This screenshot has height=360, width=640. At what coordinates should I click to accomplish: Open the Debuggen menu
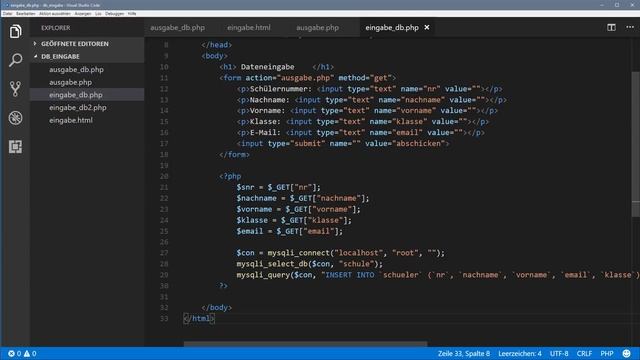point(114,13)
